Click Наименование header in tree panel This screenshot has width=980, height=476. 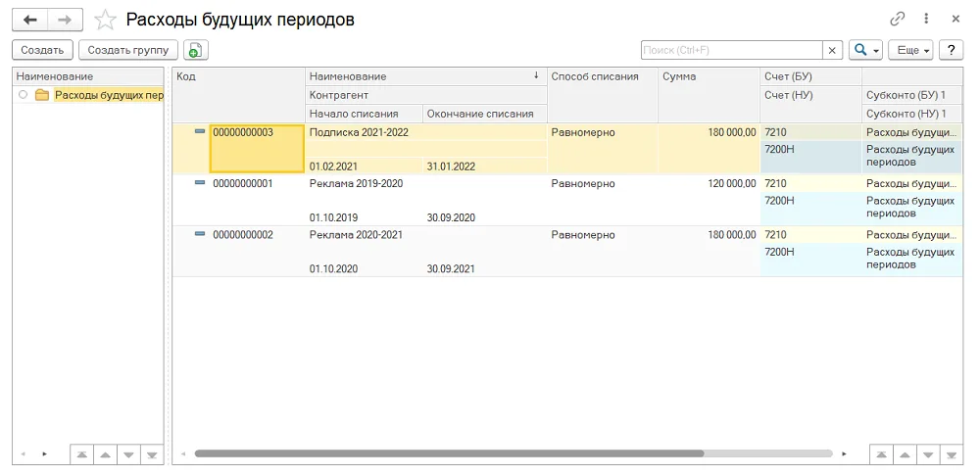pyautogui.click(x=88, y=76)
